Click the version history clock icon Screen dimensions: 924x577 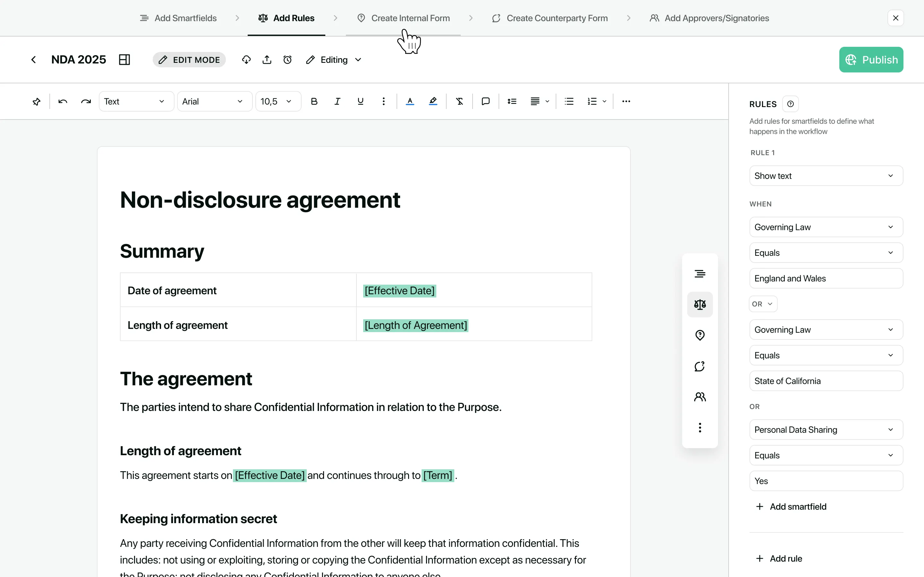(287, 60)
